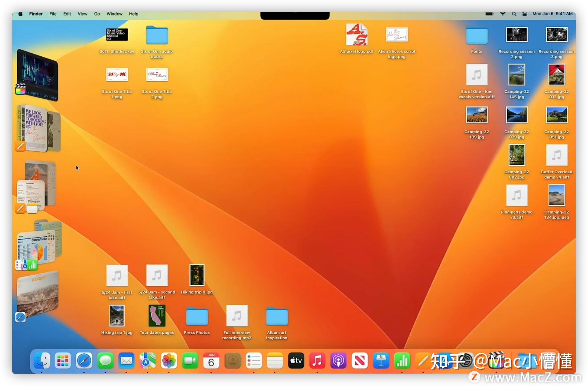Image resolution: width=588 pixels, height=386 pixels.
Task: Select the Camping-22 145.jpg image
Action: (517, 81)
